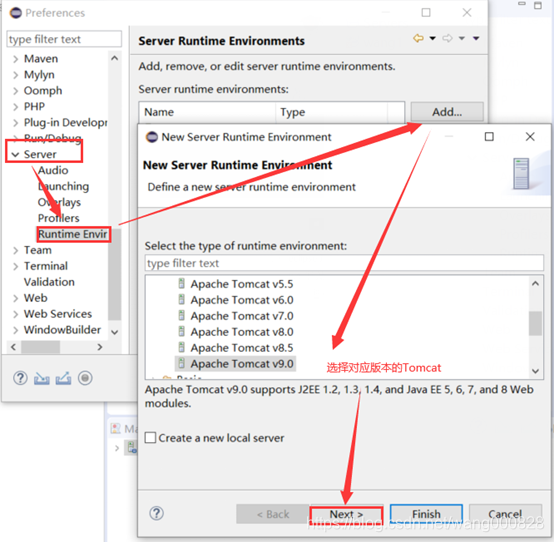The height and width of the screenshot is (542, 554).
Task: Click the import preferences icon
Action: click(x=42, y=378)
